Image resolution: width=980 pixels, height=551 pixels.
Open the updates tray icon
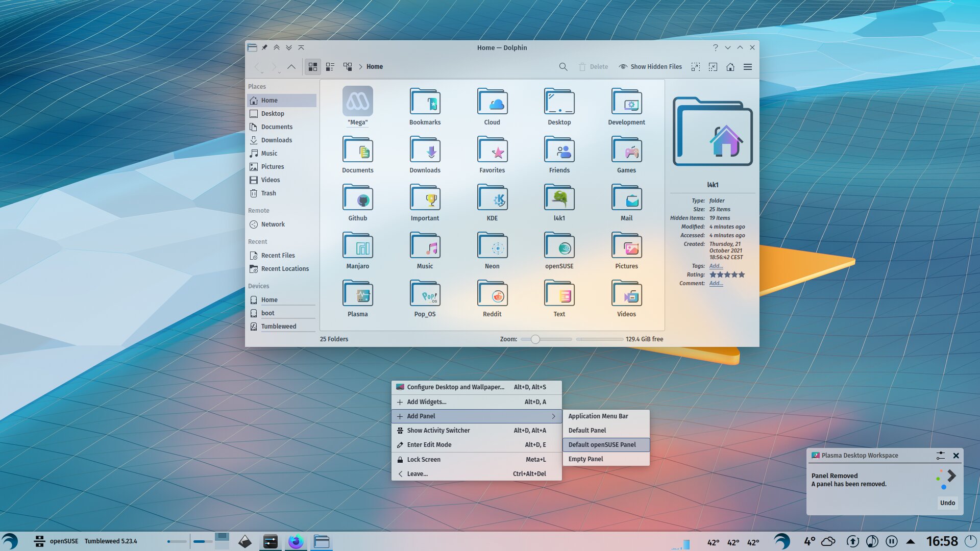point(852,541)
